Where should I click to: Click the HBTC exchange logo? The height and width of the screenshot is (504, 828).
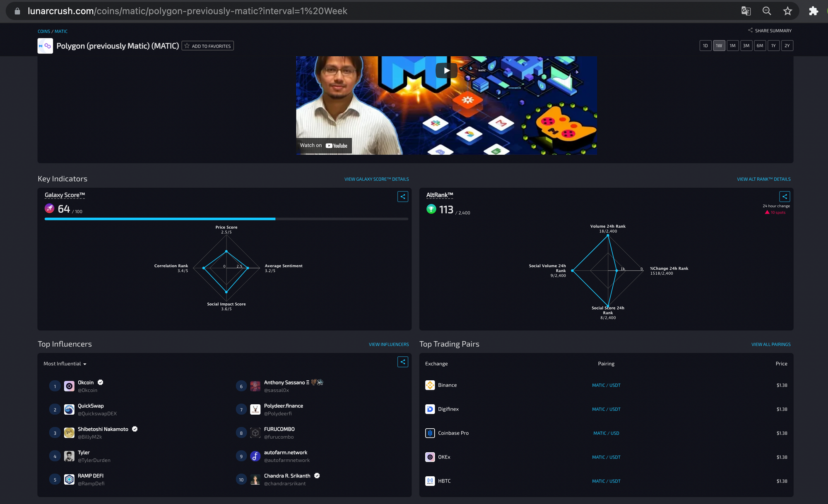tap(430, 481)
